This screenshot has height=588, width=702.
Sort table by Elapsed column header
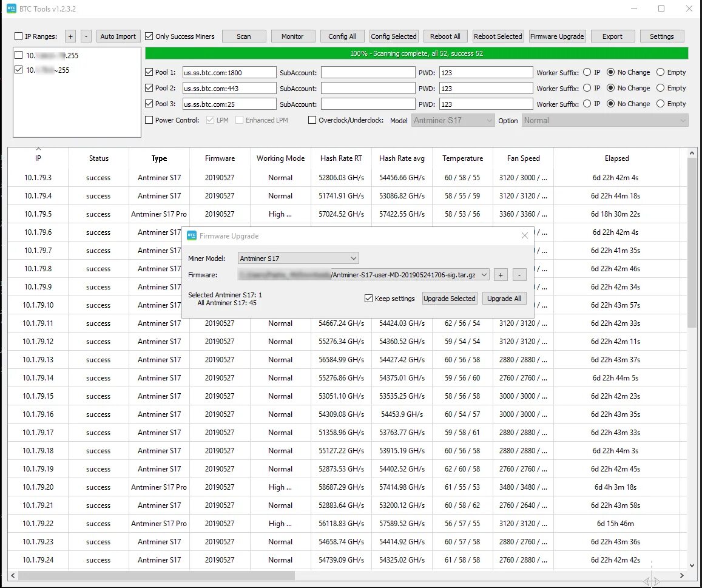point(616,158)
